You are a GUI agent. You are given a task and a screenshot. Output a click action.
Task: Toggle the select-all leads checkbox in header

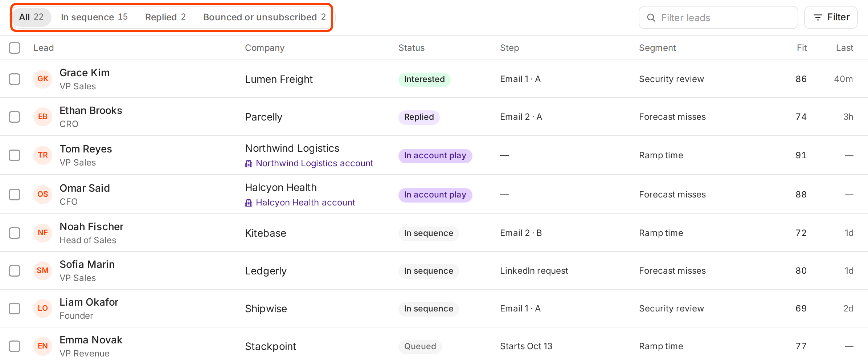[x=15, y=48]
